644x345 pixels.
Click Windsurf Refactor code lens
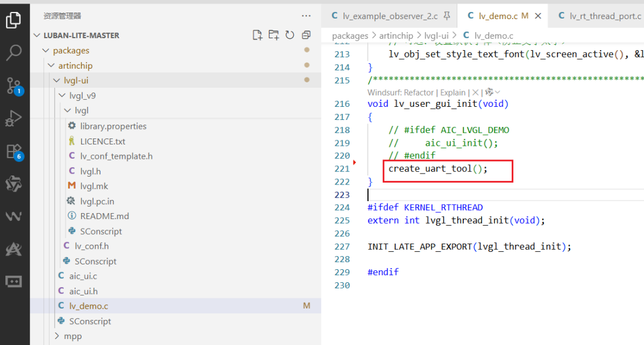click(401, 93)
